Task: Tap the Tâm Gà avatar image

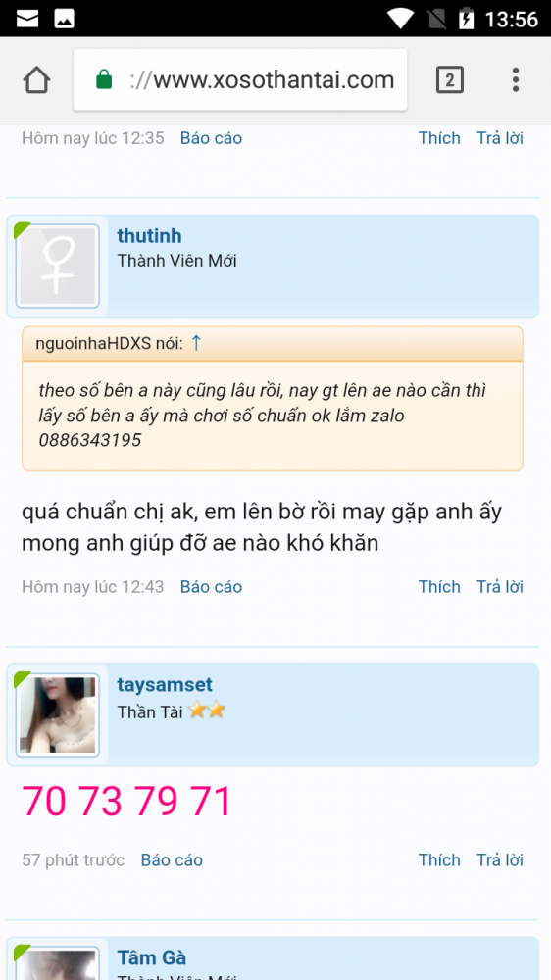Action: click(58, 963)
